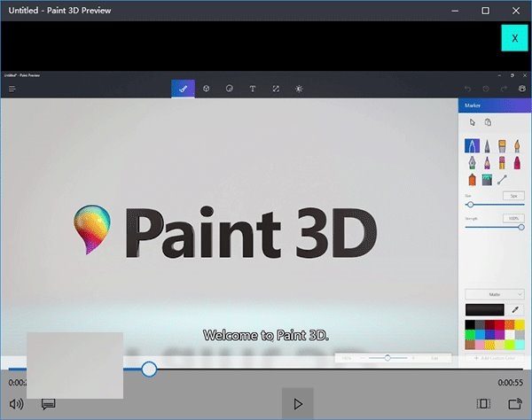Open the Effects lighting tab

click(x=299, y=89)
